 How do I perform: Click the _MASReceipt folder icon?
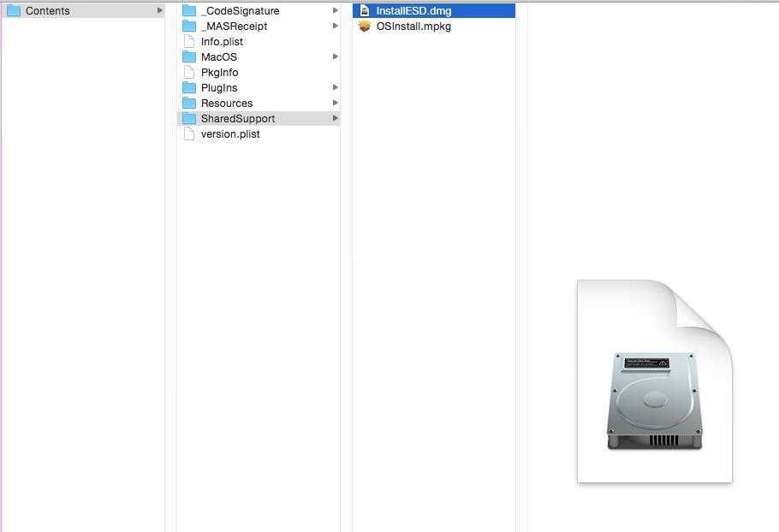tap(189, 26)
